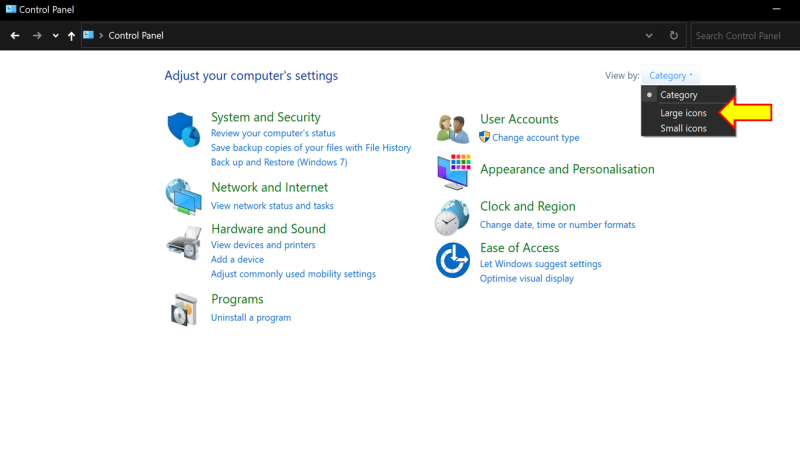Click View devices and printers
The image size is (800, 451).
(263, 245)
